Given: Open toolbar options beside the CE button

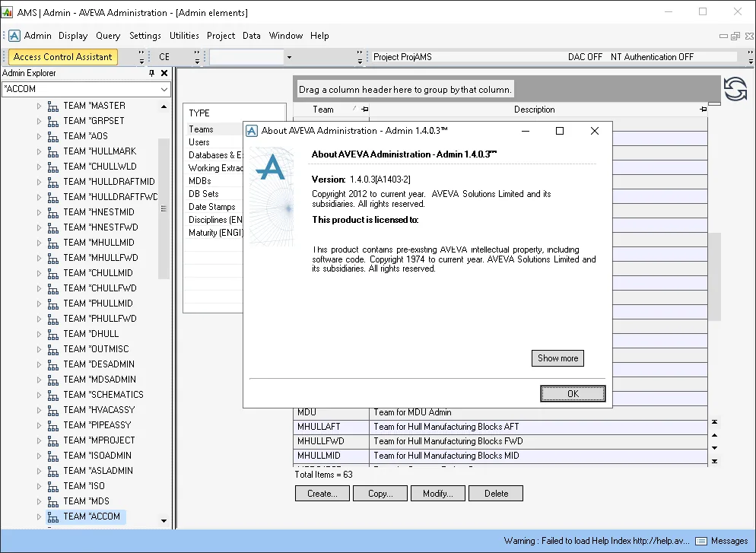Looking at the screenshot, I should tap(197, 57).
